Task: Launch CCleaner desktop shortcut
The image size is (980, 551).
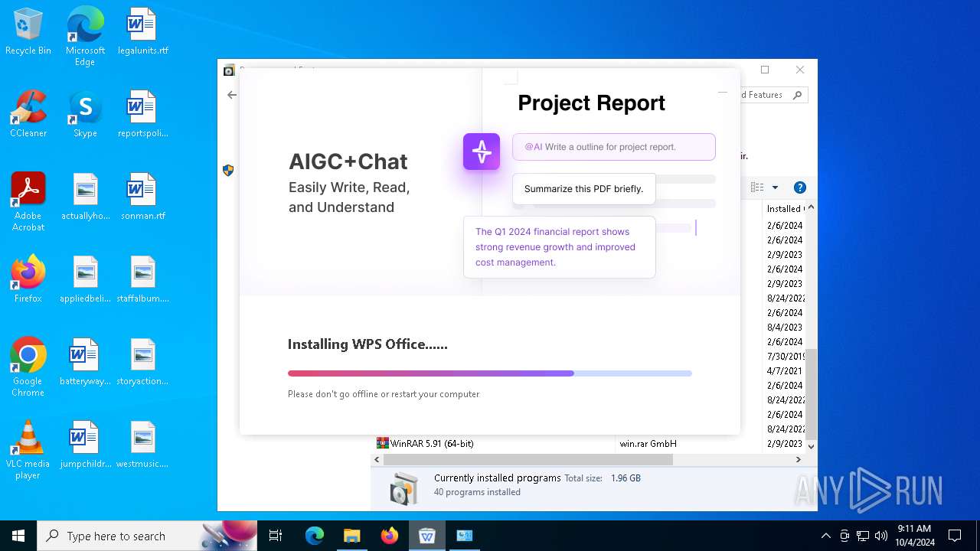Action: [x=28, y=114]
